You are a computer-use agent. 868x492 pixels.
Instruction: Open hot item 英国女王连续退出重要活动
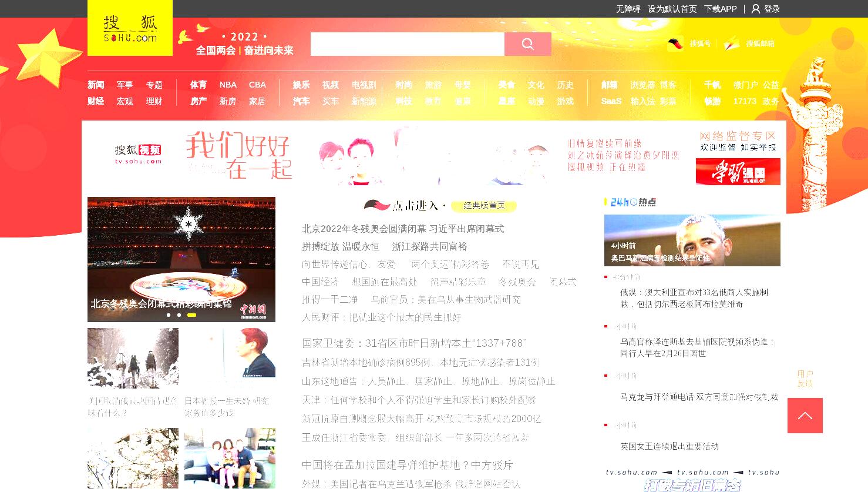pos(669,446)
